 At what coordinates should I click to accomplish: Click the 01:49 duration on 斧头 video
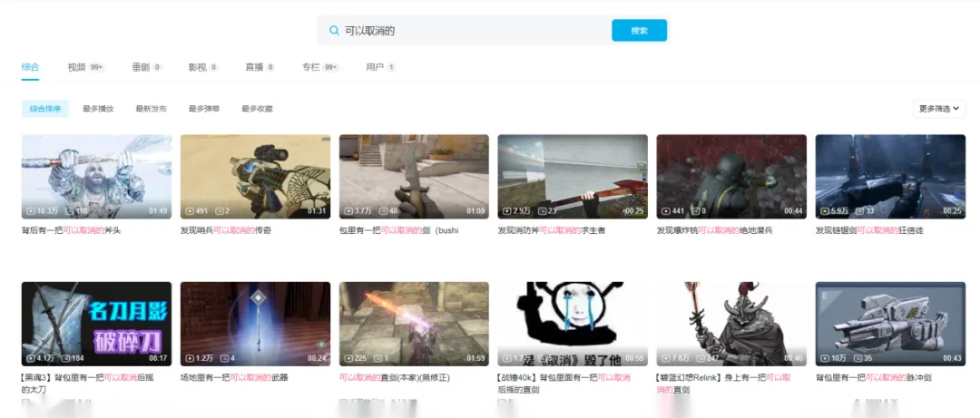pyautogui.click(x=158, y=211)
